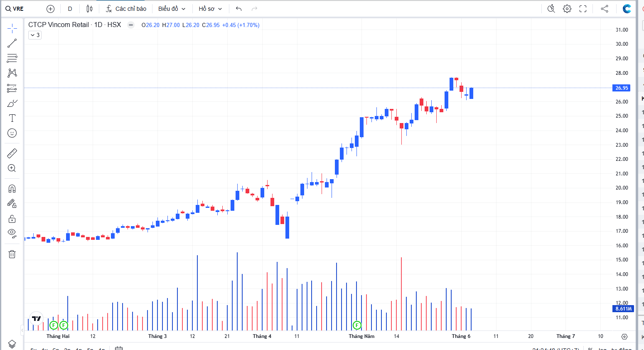
Task: Click the zoom in tool
Action: (12, 168)
